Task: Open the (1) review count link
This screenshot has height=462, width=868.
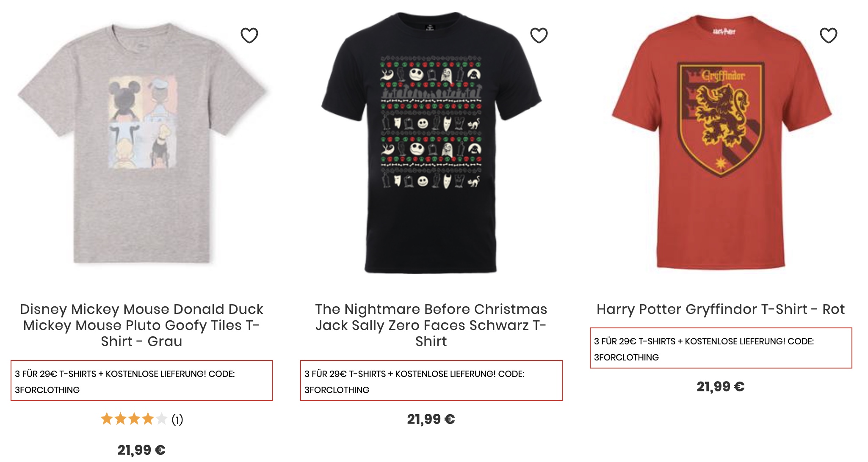Action: (177, 420)
